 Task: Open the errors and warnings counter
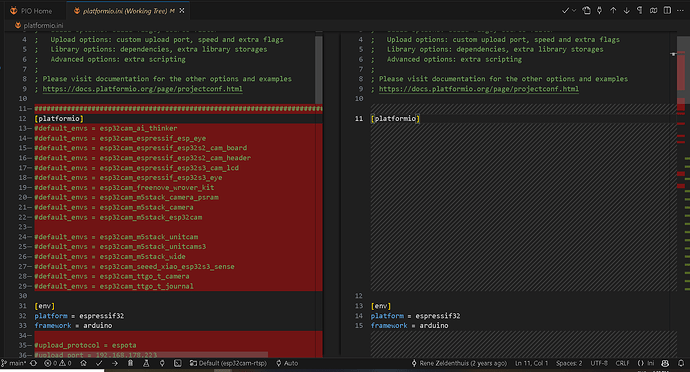tap(58, 363)
